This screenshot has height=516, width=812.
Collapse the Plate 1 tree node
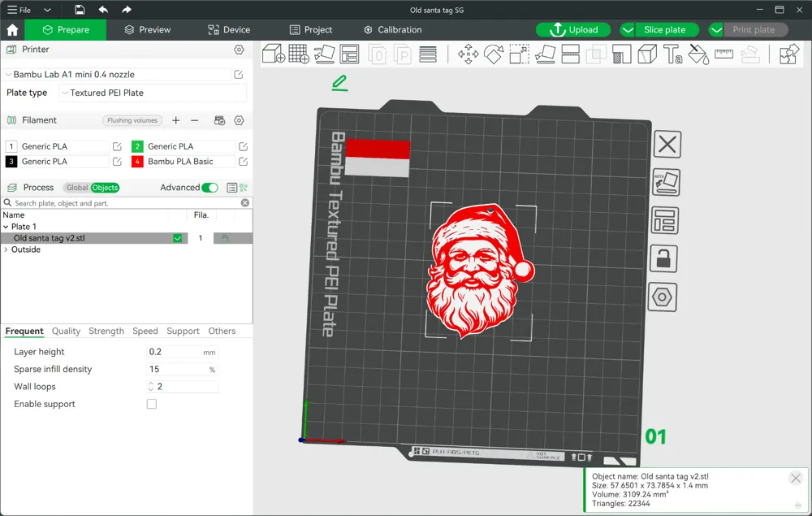6,227
